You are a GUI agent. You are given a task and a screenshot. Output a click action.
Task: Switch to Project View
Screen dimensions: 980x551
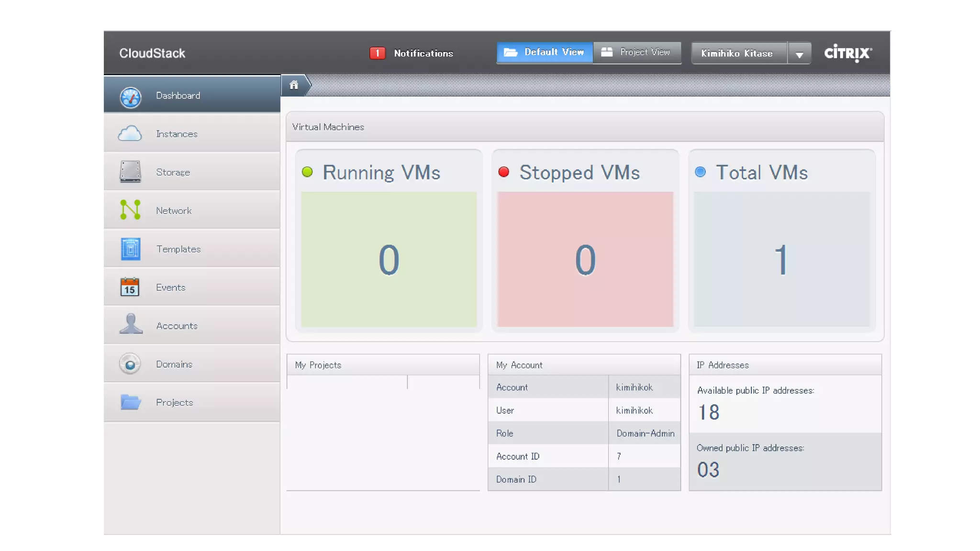coord(636,52)
